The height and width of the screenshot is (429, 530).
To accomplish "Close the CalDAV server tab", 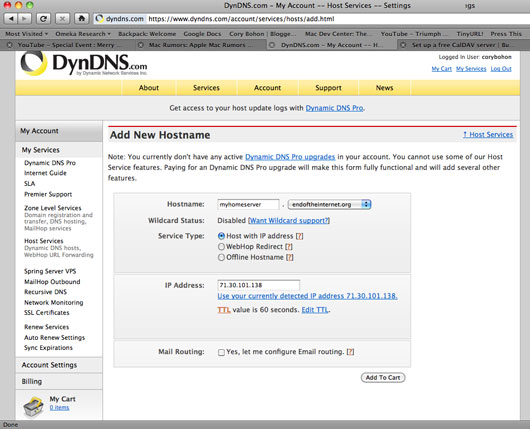I will click(x=403, y=45).
